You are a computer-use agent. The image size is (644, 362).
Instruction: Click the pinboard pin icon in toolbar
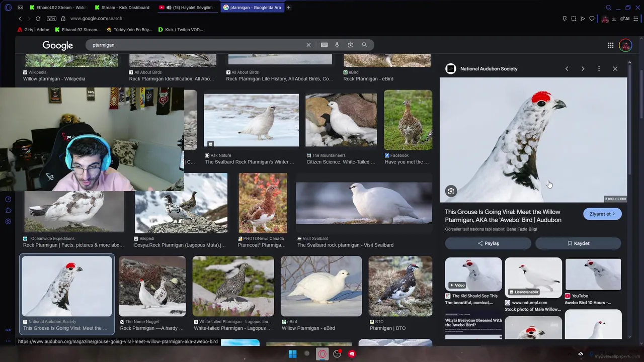(565, 19)
